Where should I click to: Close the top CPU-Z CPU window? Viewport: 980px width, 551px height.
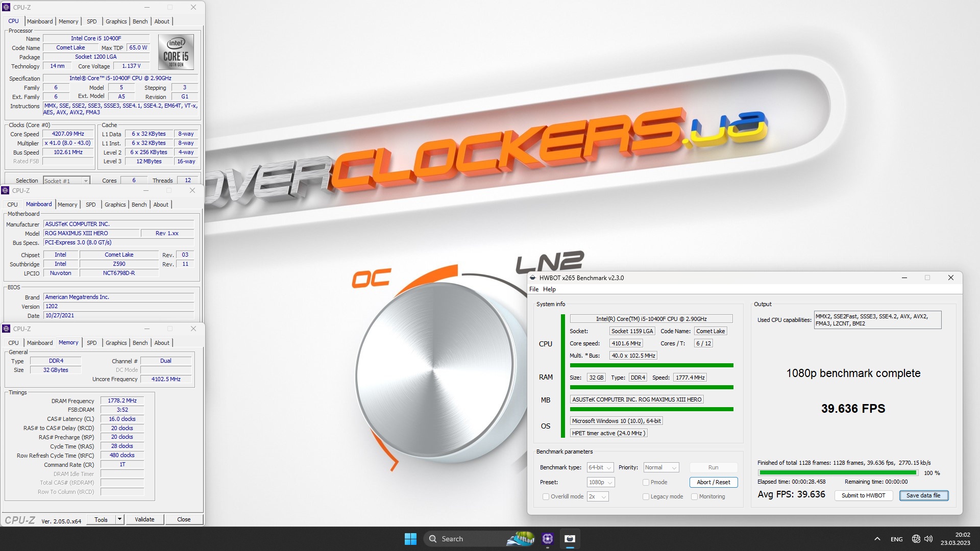(193, 7)
